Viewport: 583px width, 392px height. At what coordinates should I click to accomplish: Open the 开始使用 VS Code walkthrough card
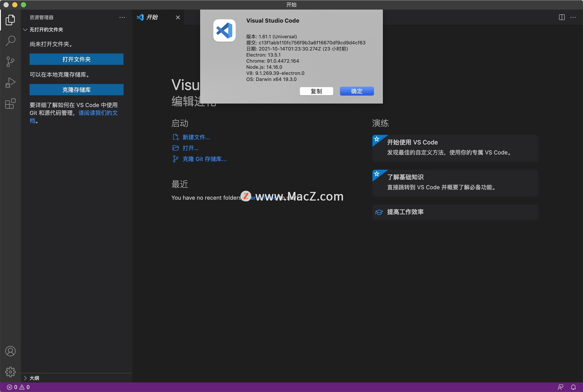point(455,148)
